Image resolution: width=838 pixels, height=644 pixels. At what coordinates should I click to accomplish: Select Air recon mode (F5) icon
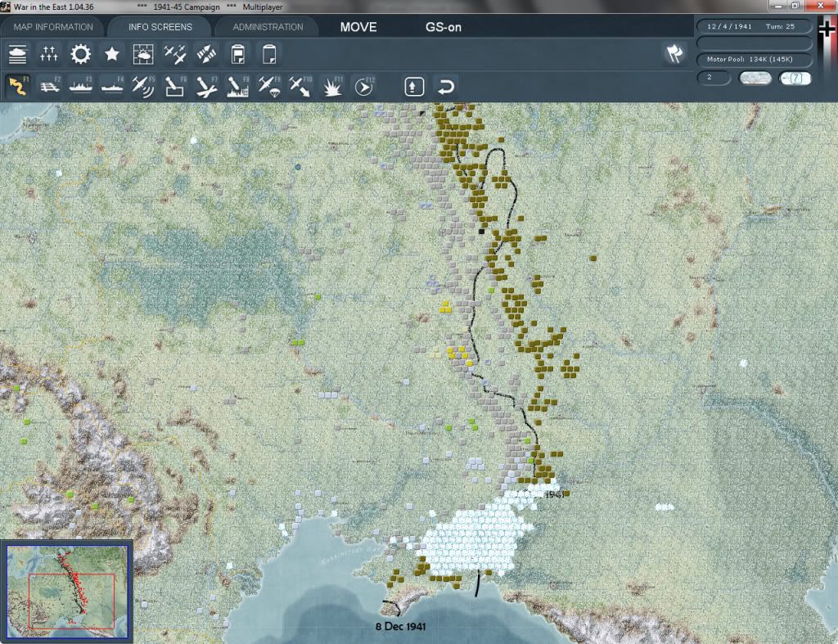pyautogui.click(x=143, y=86)
